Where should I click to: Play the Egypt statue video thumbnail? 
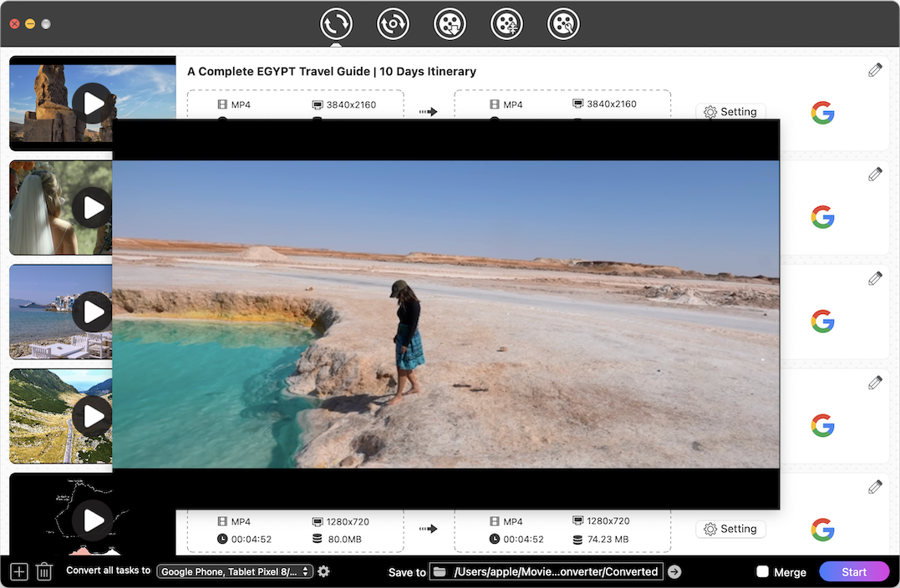click(92, 104)
